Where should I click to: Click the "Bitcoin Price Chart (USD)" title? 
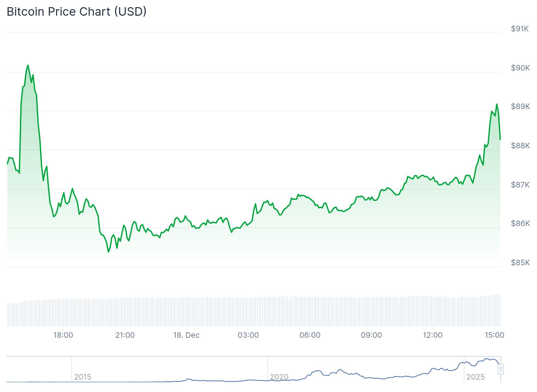tap(76, 12)
